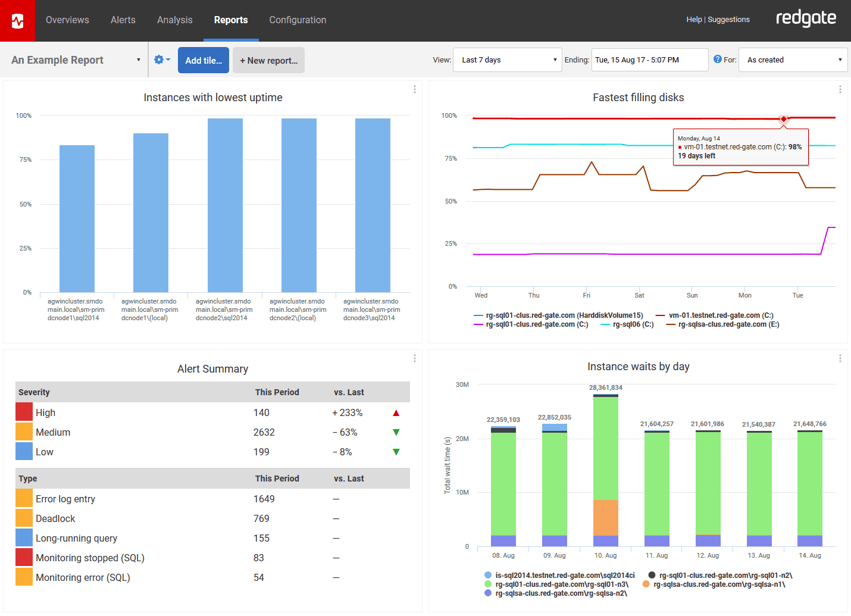Toggle the vm-01.testnet.red-gate.com (C:) legend series

point(720,315)
